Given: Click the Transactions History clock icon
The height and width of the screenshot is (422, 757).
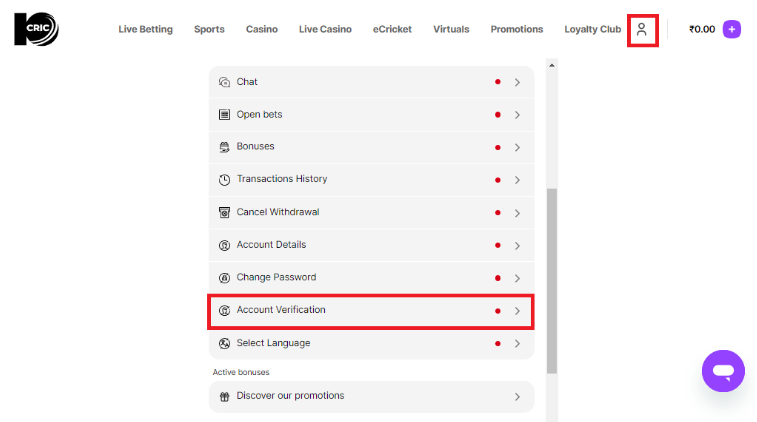Looking at the screenshot, I should click(224, 180).
